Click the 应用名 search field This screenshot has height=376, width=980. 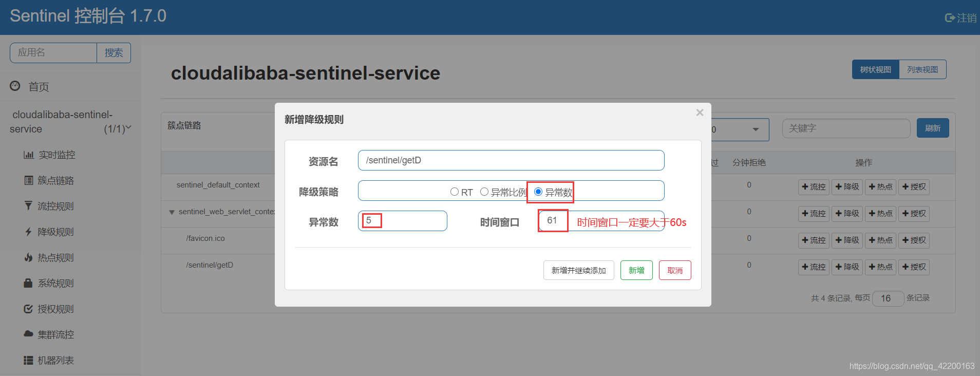53,52
